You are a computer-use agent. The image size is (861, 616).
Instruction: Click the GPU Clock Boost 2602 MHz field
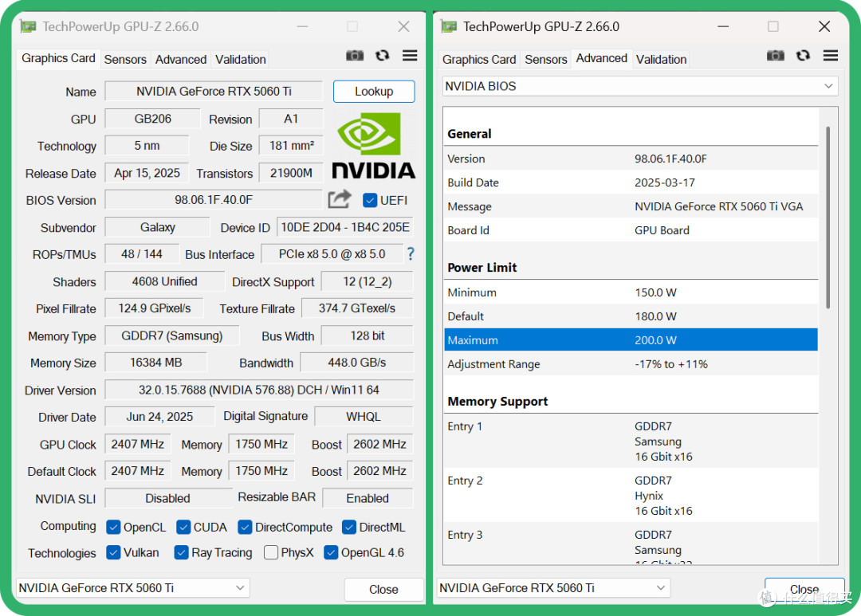pos(379,444)
